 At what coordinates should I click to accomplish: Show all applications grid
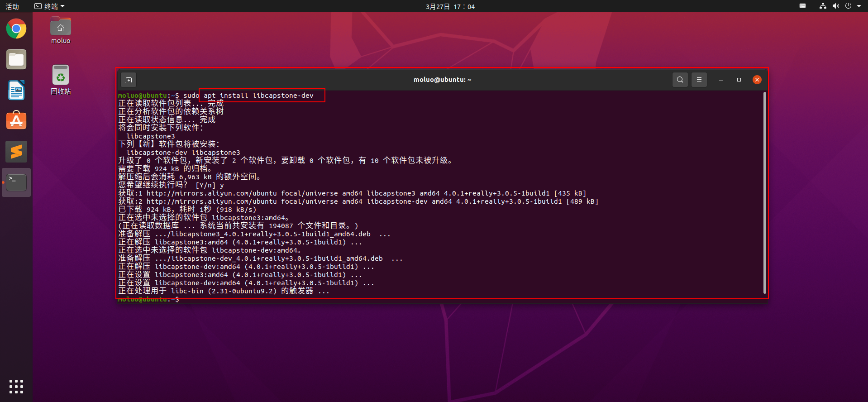pos(16,386)
